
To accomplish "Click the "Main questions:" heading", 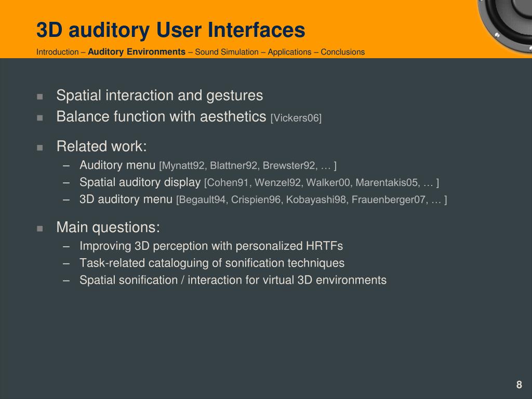I will (x=108, y=228).
